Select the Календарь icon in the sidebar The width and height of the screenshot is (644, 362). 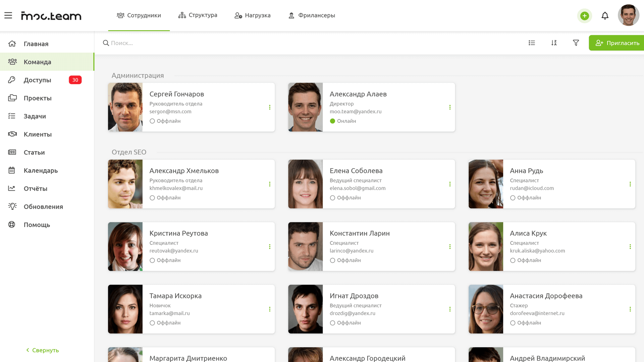click(12, 170)
